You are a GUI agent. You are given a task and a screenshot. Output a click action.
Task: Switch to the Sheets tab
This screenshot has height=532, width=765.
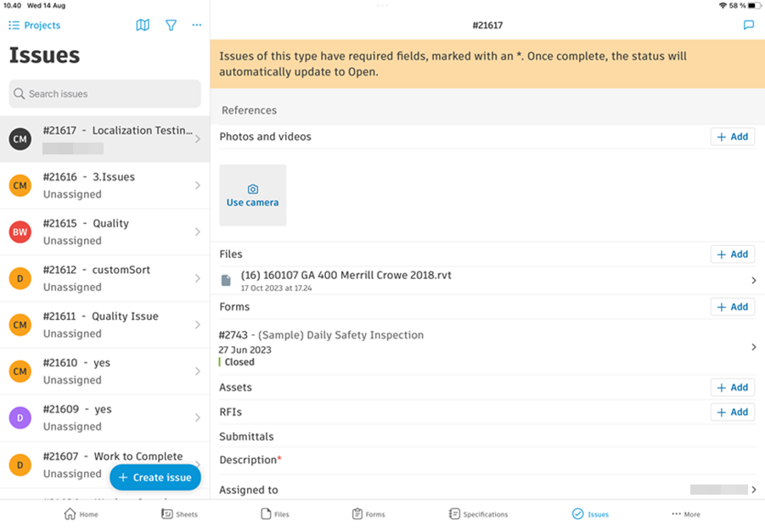click(x=179, y=514)
